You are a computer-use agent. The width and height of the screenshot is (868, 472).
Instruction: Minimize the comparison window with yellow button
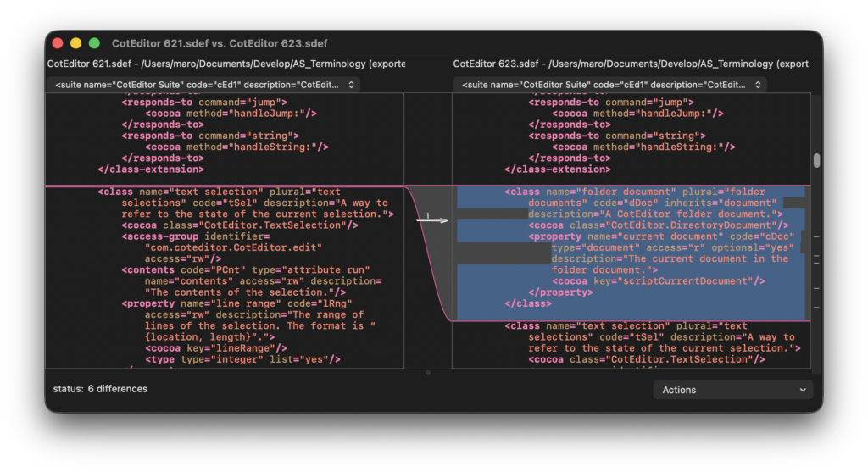(x=76, y=43)
